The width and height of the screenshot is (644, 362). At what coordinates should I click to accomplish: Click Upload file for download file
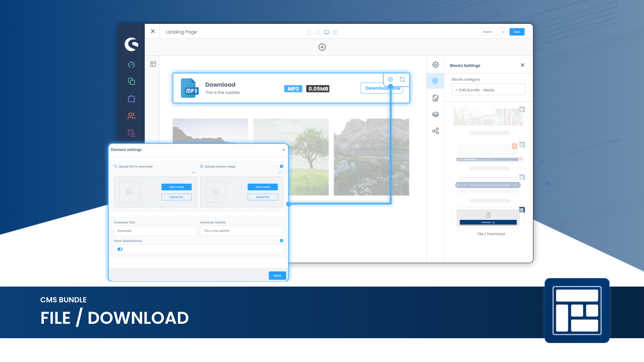[176, 197]
